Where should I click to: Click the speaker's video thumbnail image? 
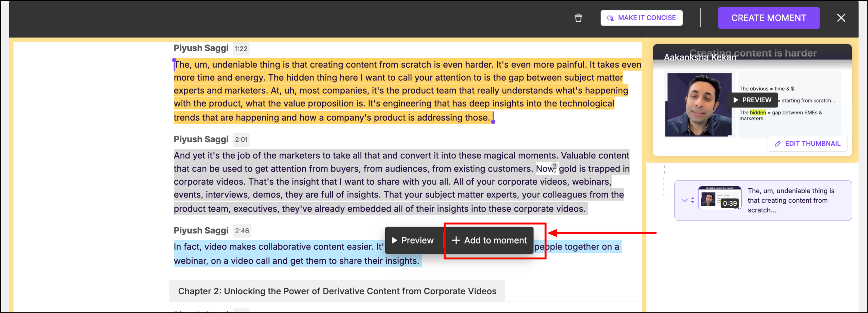coord(699,105)
